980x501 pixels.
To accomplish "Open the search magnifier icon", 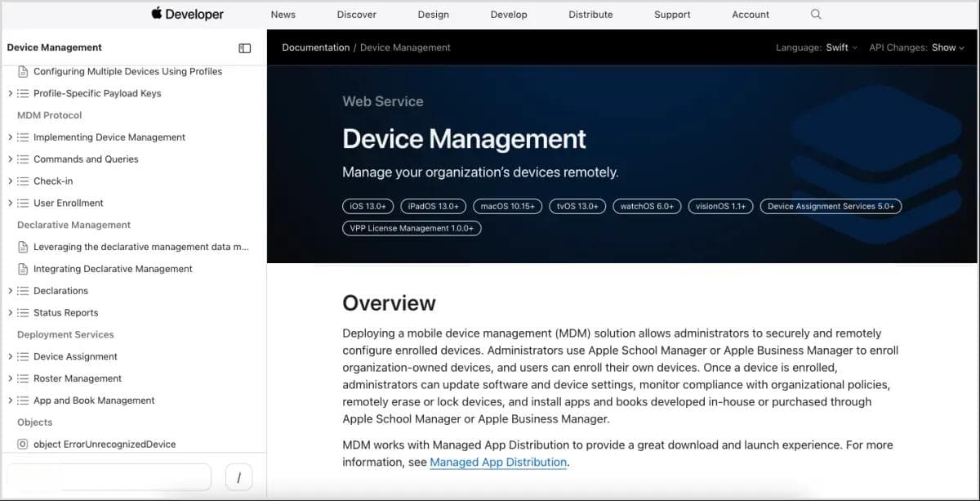I will 816,14.
